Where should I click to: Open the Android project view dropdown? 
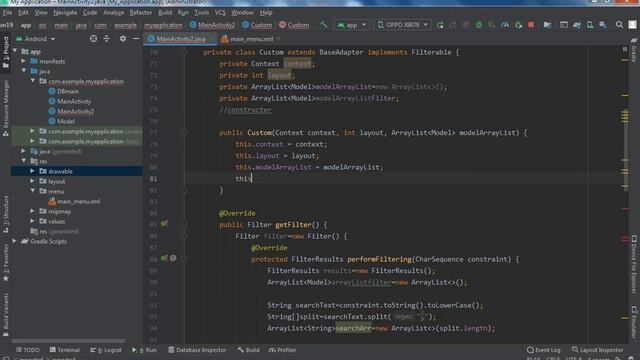click(36, 39)
